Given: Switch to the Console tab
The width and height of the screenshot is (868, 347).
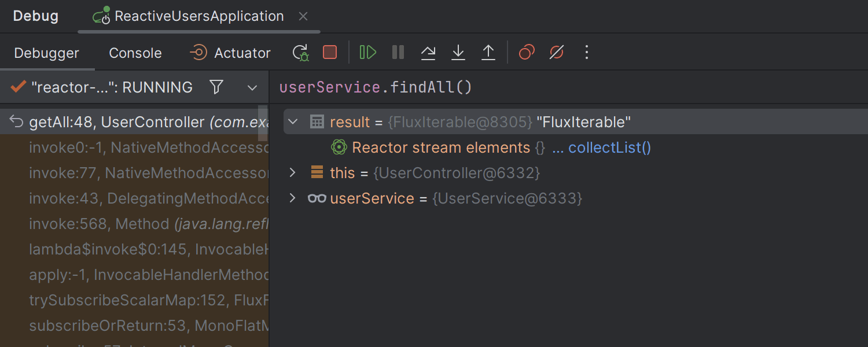Looking at the screenshot, I should pos(135,53).
